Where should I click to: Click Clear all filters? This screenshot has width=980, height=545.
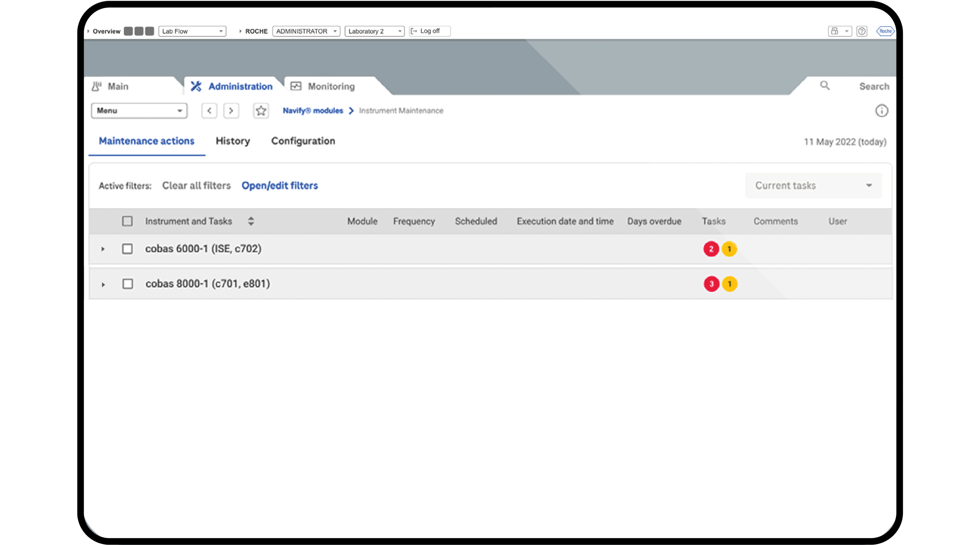point(196,186)
